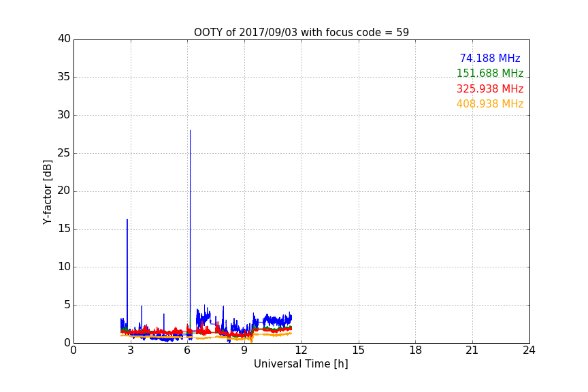588x392 pixels.
Task: Click y-axis tick label '25'
Action: point(64,153)
